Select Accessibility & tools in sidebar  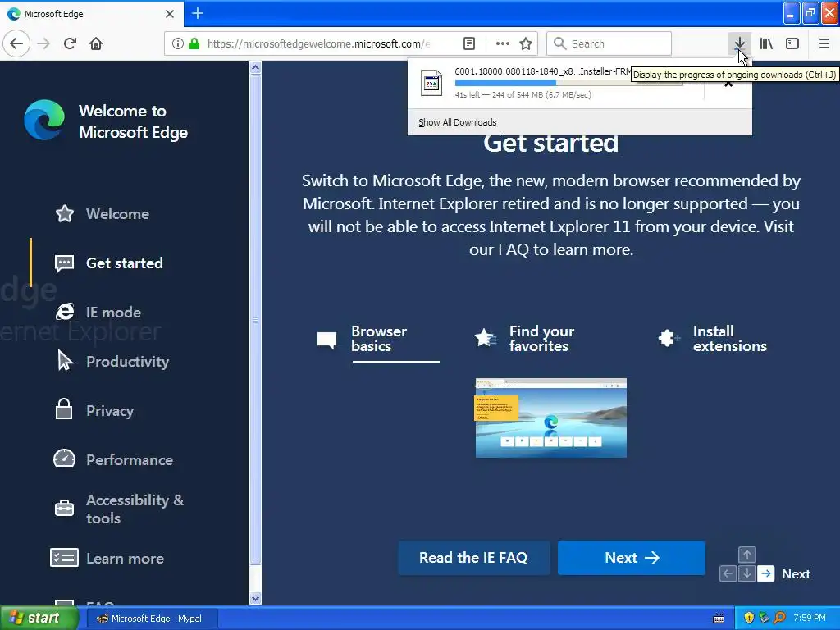pos(135,509)
